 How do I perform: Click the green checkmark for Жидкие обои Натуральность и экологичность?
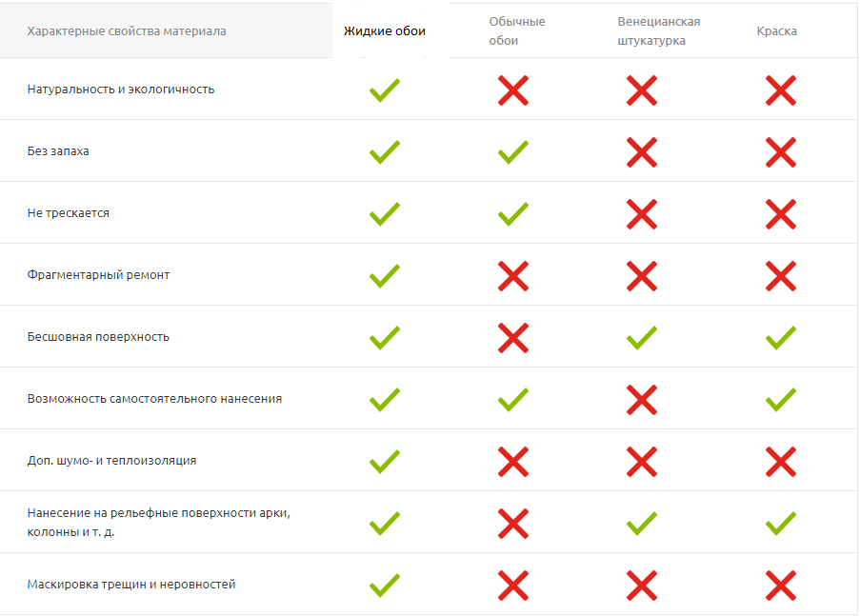coord(384,90)
